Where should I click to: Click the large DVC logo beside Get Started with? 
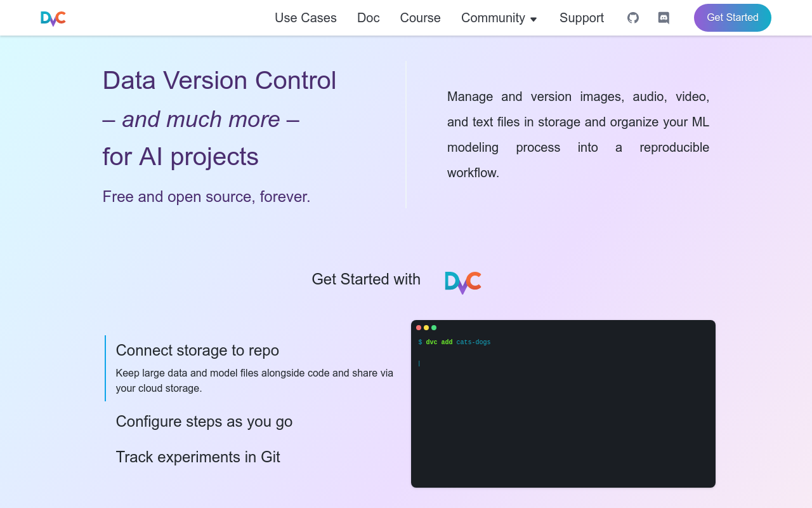point(463,282)
